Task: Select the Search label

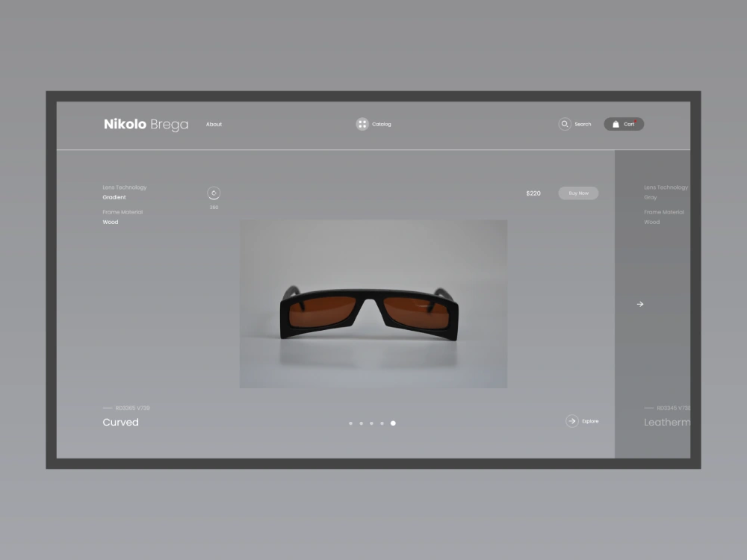Action: (x=583, y=124)
